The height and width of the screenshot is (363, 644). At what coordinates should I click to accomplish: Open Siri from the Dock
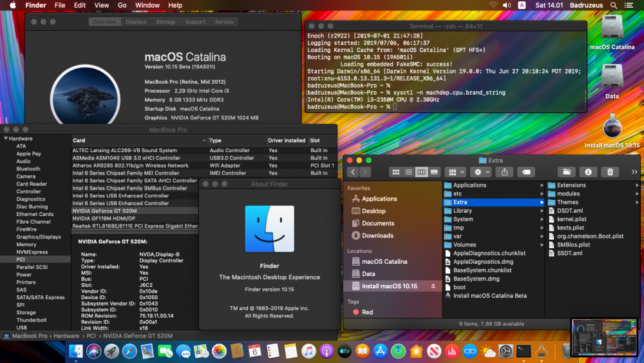pyautogui.click(x=93, y=351)
